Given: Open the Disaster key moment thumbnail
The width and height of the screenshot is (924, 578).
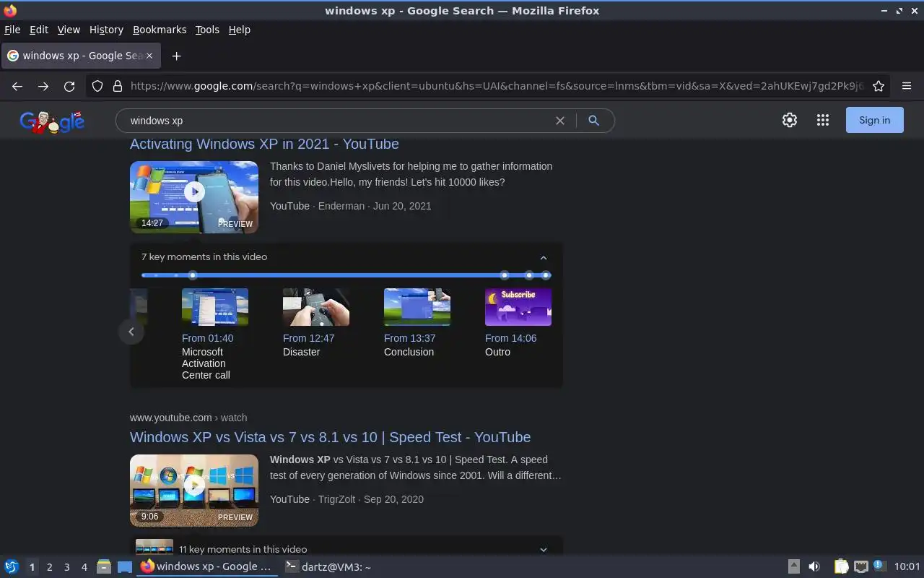Looking at the screenshot, I should [316, 307].
